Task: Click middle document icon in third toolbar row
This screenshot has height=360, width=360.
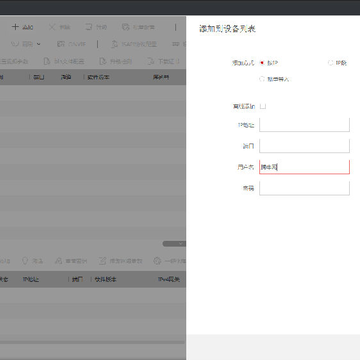Action: pos(103,61)
